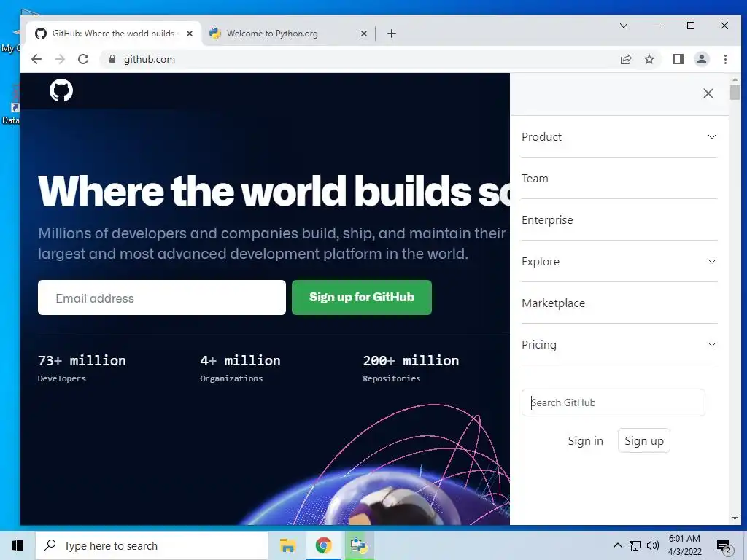Expand the Explore menu chevron

[x=712, y=262]
